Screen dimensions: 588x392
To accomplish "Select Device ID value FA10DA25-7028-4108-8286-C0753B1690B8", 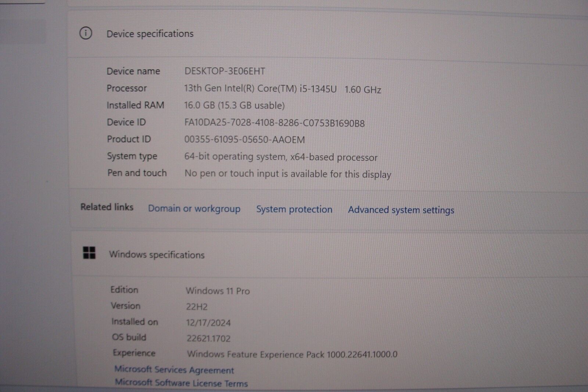I will click(274, 123).
